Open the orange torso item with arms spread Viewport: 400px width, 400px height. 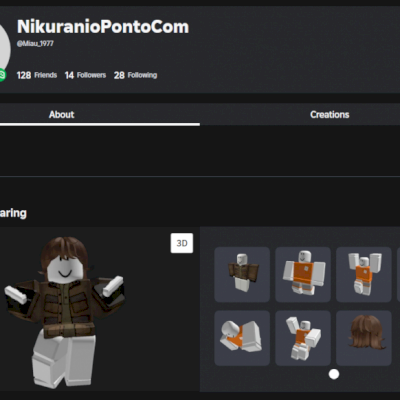(303, 274)
